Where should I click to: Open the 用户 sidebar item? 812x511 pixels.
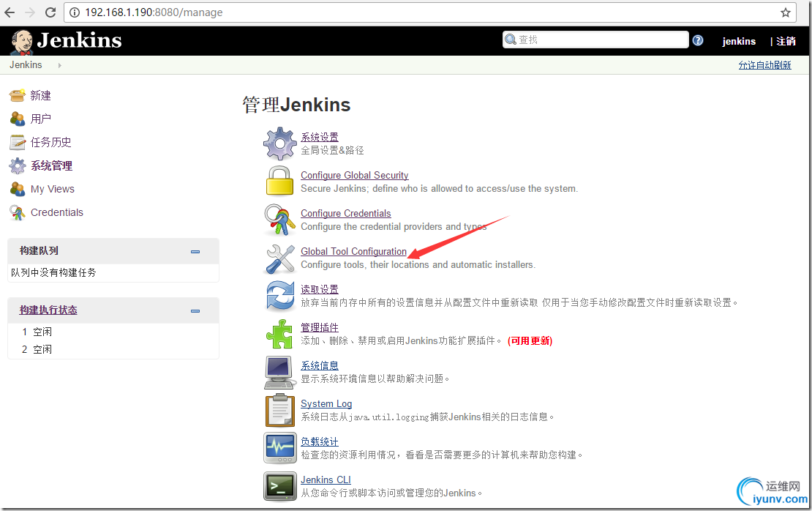click(x=40, y=119)
